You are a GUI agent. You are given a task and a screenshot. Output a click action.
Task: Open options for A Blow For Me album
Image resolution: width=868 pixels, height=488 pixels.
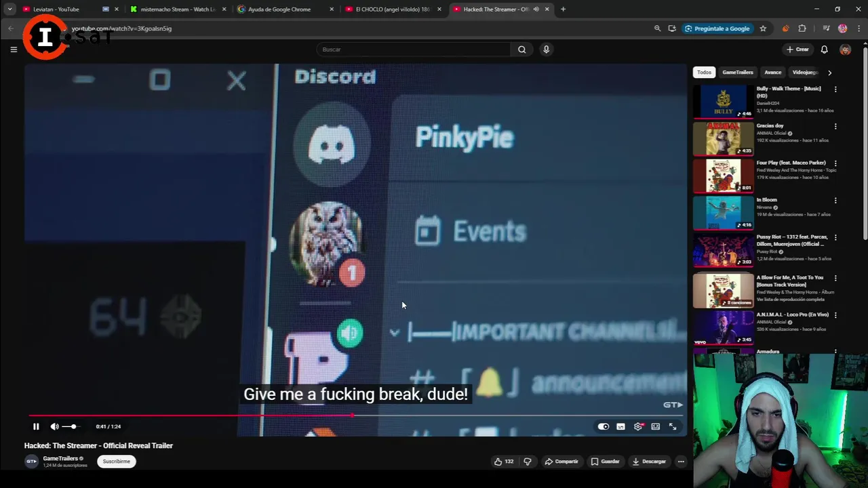coord(835,278)
